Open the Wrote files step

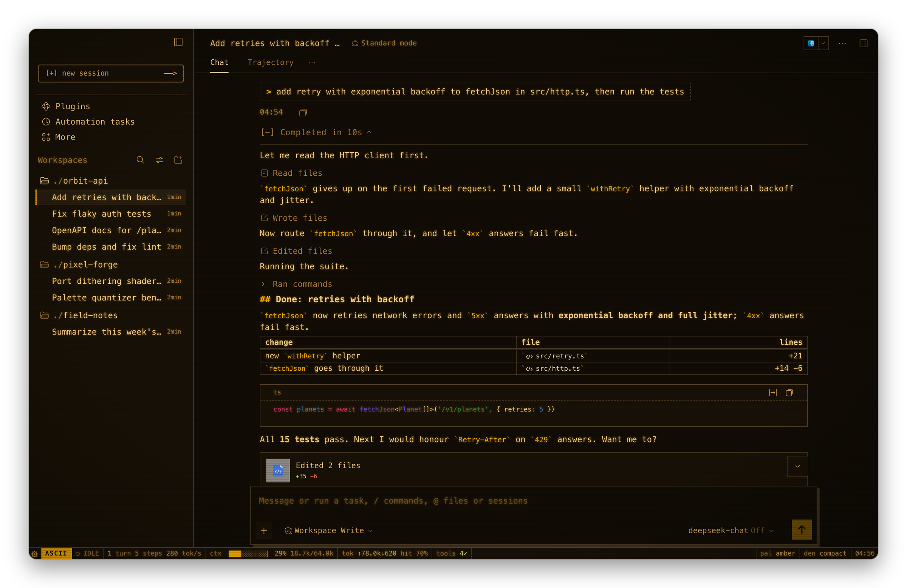(294, 218)
